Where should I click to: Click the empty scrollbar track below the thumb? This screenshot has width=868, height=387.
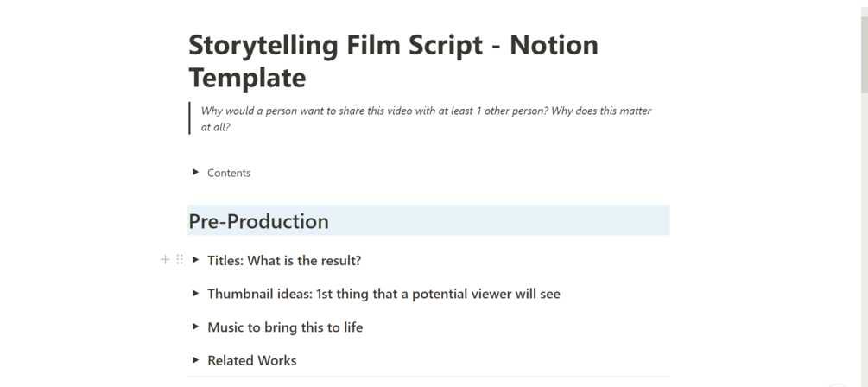coord(863,242)
